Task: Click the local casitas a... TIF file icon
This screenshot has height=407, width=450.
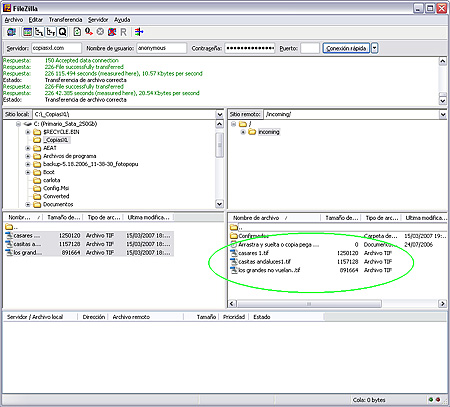Action: click(9, 244)
